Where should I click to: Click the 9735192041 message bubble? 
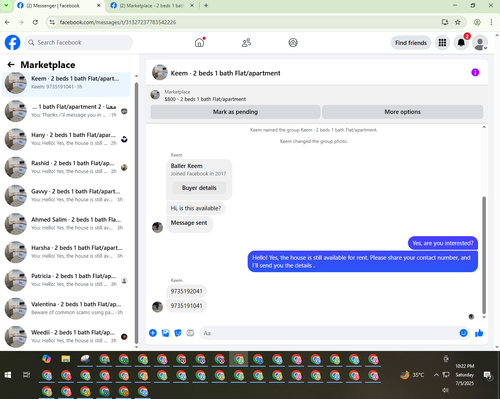[x=187, y=291]
